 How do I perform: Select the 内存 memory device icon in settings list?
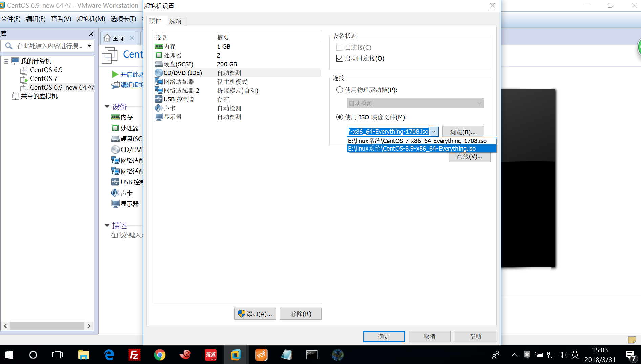click(x=159, y=46)
